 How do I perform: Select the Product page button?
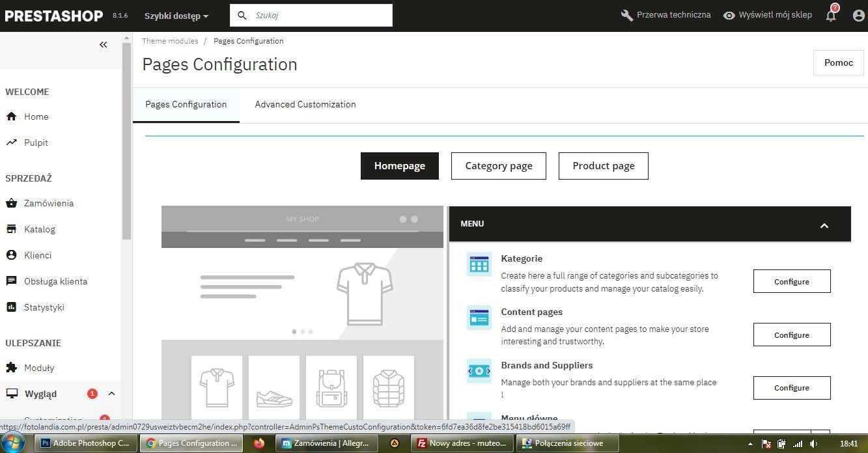(604, 166)
